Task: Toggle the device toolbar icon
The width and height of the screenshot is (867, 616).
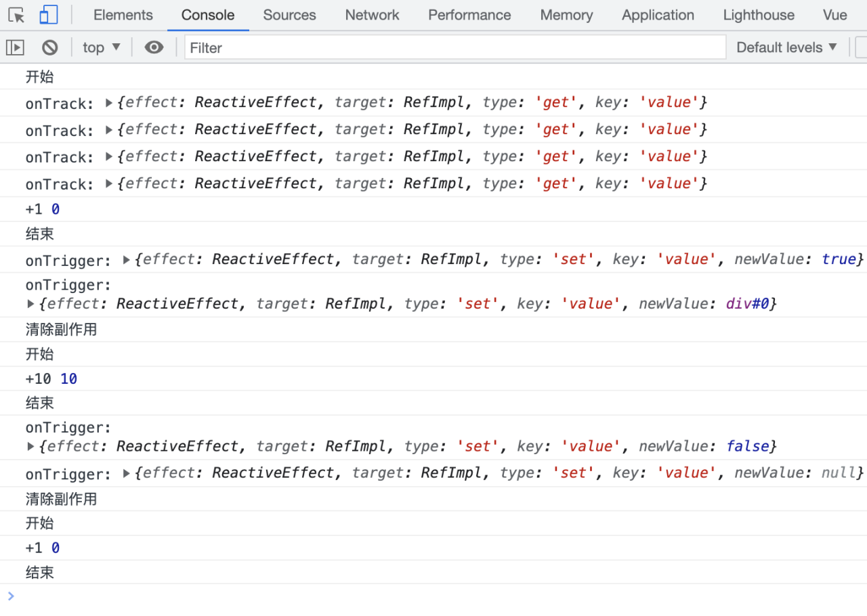Action: click(x=48, y=15)
